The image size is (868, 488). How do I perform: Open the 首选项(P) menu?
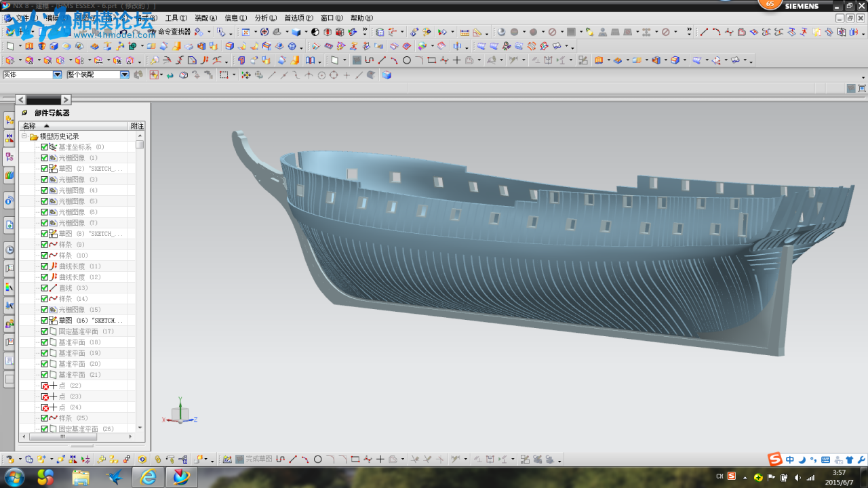coord(298,18)
